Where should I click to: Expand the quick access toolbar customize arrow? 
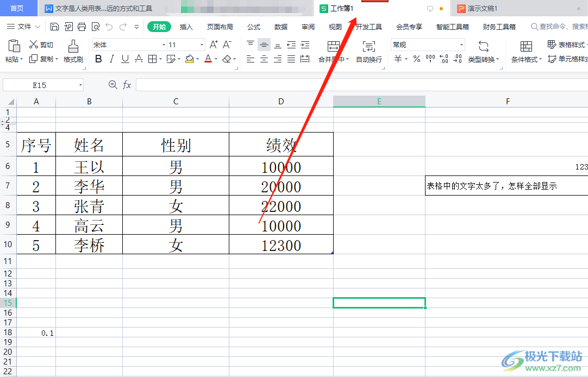click(136, 27)
